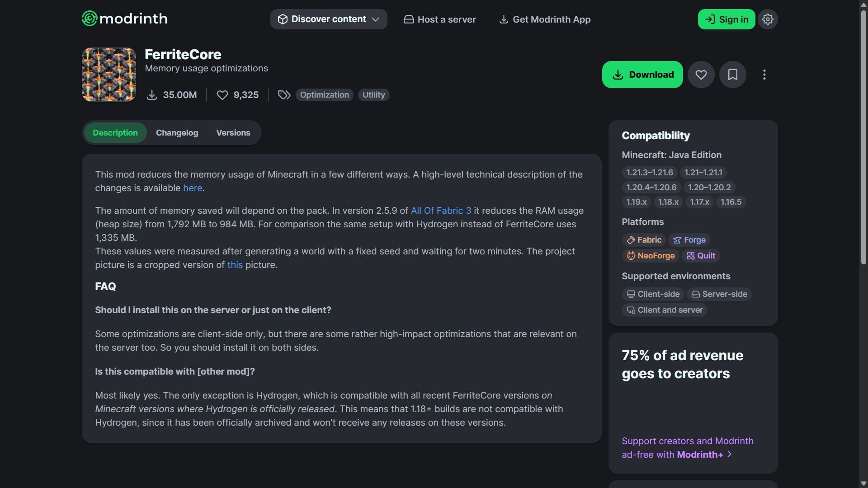Click the bookmark save icon button

click(x=732, y=75)
